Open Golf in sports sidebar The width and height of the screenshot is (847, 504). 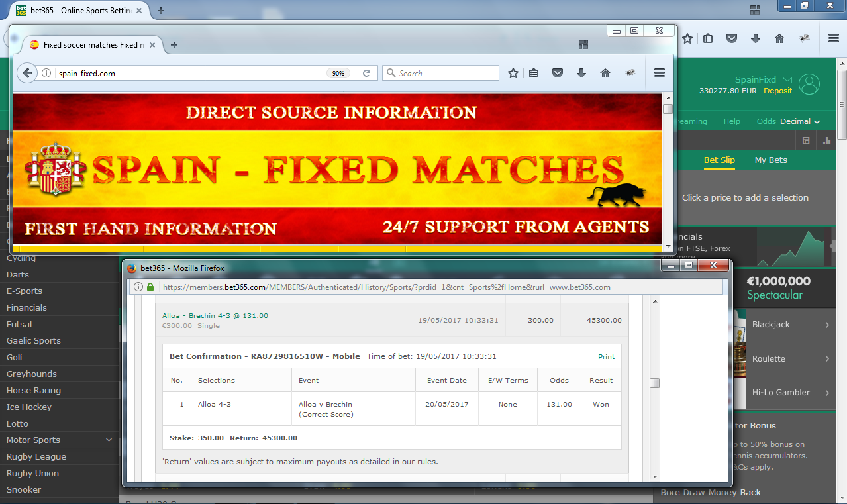click(x=15, y=357)
